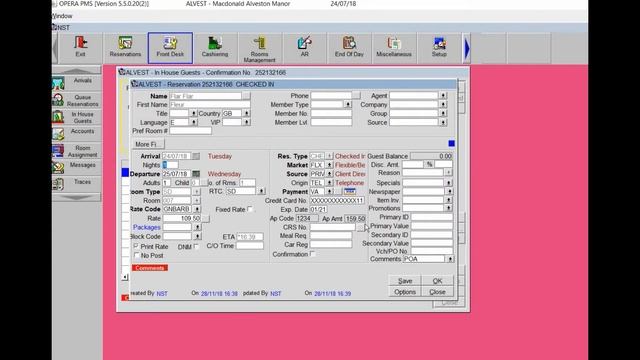Click Close button in reservation window

point(437,292)
